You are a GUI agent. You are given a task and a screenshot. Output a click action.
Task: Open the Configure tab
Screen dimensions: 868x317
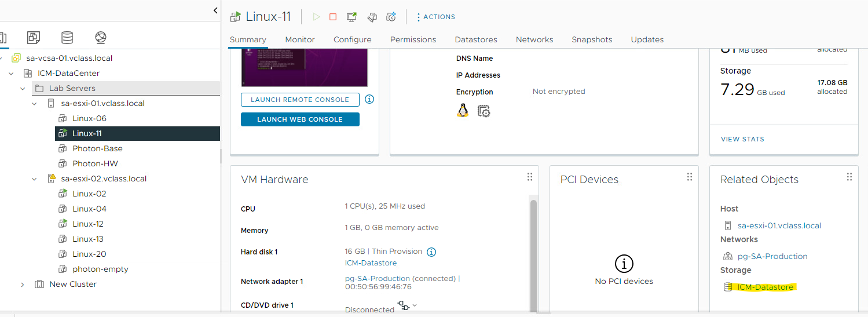point(353,39)
